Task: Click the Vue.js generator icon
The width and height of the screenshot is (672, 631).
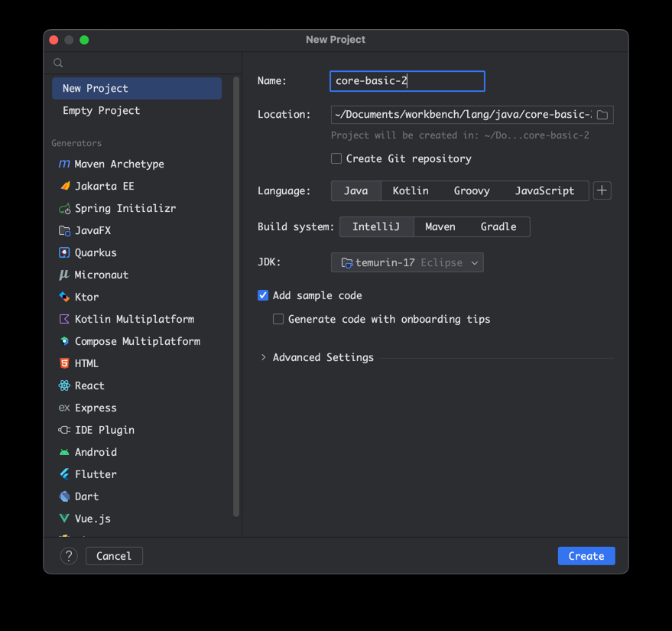Action: point(64,519)
